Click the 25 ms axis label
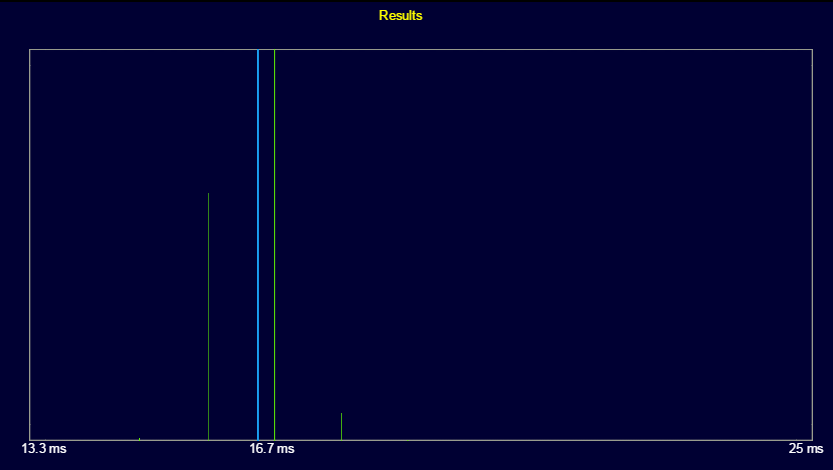Screen dimensions: 833x470 click(x=806, y=449)
